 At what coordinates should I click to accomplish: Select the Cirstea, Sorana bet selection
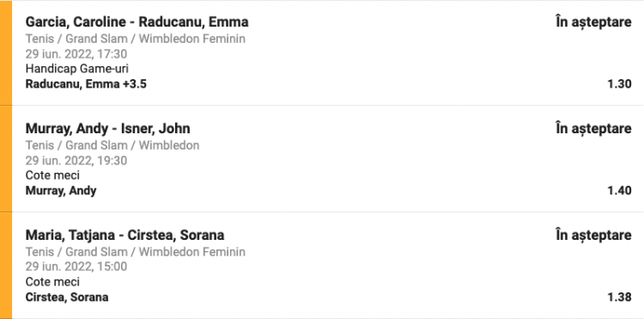pyautogui.click(x=67, y=298)
